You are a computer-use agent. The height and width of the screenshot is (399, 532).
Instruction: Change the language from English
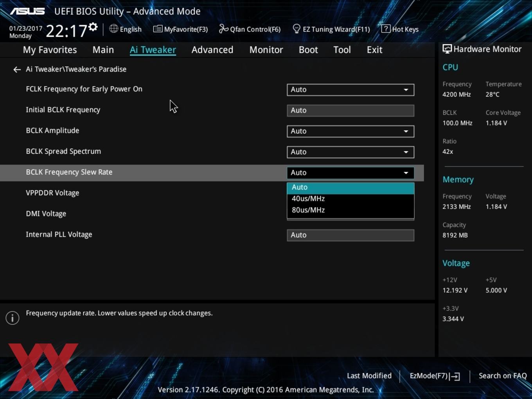click(x=131, y=29)
